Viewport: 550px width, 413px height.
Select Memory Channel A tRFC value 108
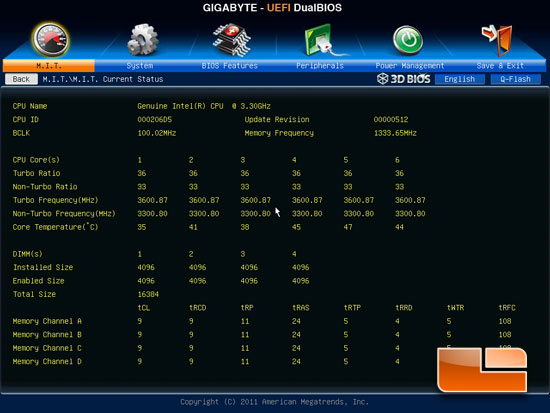point(505,321)
